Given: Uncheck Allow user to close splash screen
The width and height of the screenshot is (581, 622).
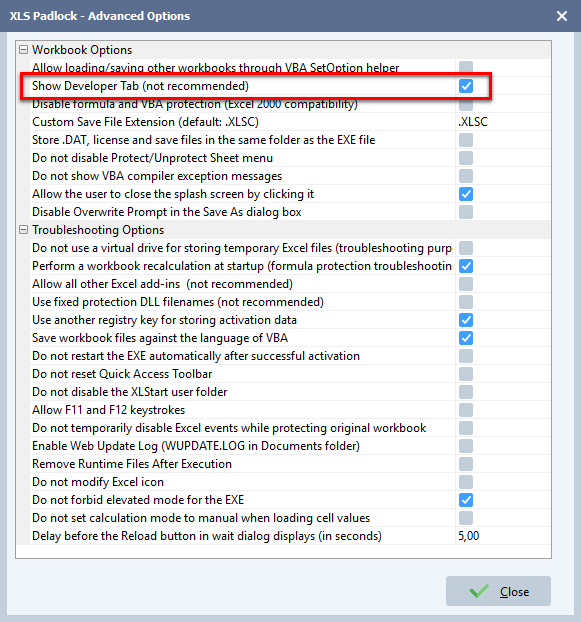Looking at the screenshot, I should coord(466,194).
